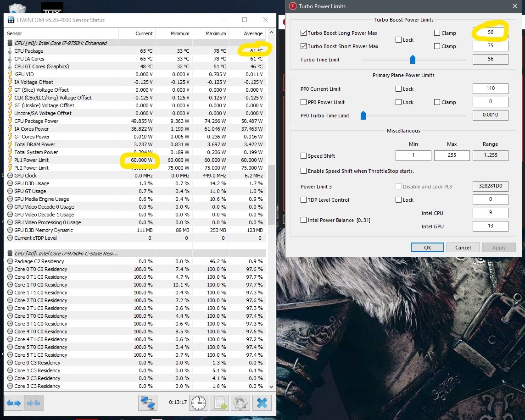Viewport: 525px width, 420px height.
Task: Click the Total DRAM Power lightning icon
Action: pyautogui.click(x=10, y=144)
